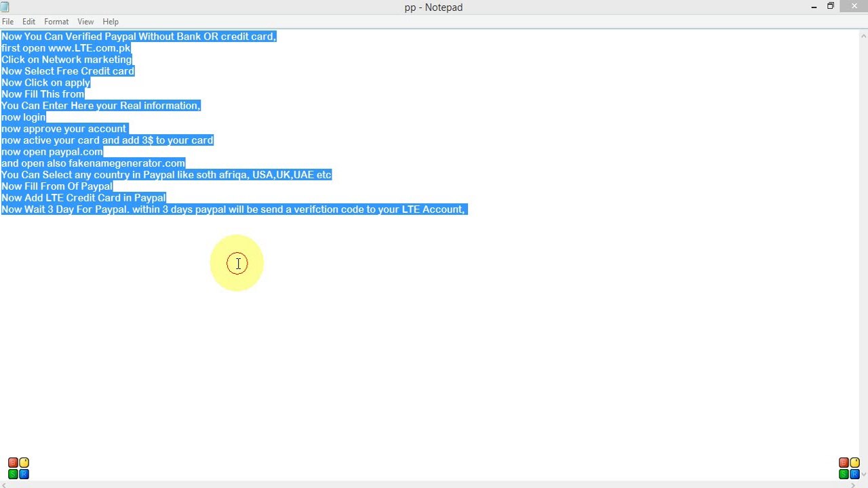Viewport: 868px width, 488px height.
Task: Click the line "Now Fill From Of Paypal"
Action: click(x=57, y=186)
